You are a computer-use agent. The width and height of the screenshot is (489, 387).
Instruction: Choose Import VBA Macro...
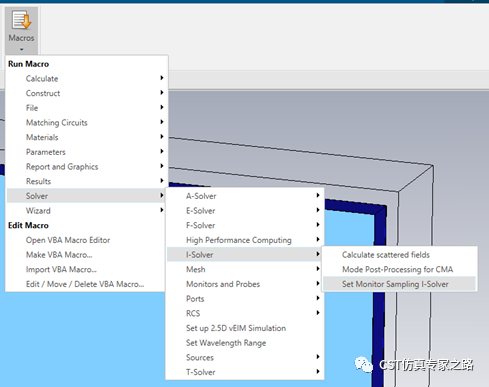86,269
